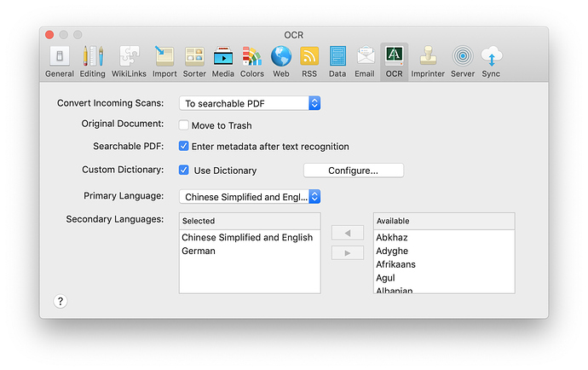Select Afrikaans in the Available list
588x370 pixels.
point(395,264)
